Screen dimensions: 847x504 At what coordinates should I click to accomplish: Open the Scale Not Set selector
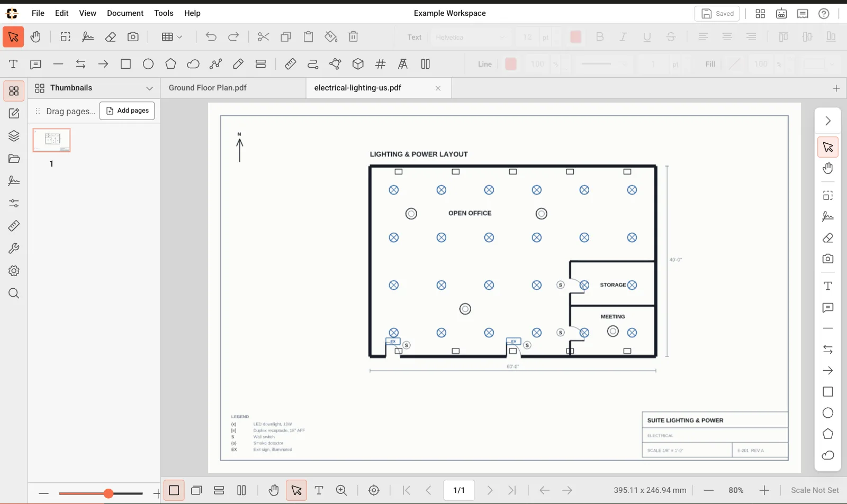pyautogui.click(x=815, y=490)
